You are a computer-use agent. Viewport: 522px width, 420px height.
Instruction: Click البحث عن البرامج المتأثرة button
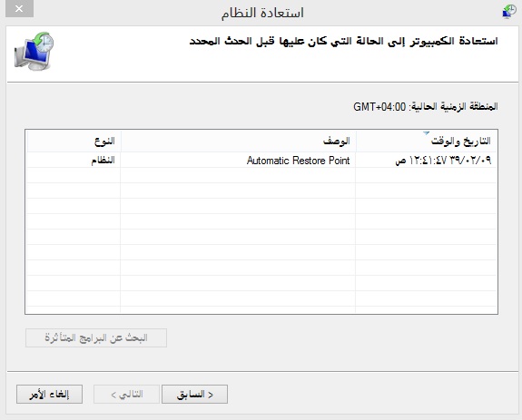click(x=96, y=337)
